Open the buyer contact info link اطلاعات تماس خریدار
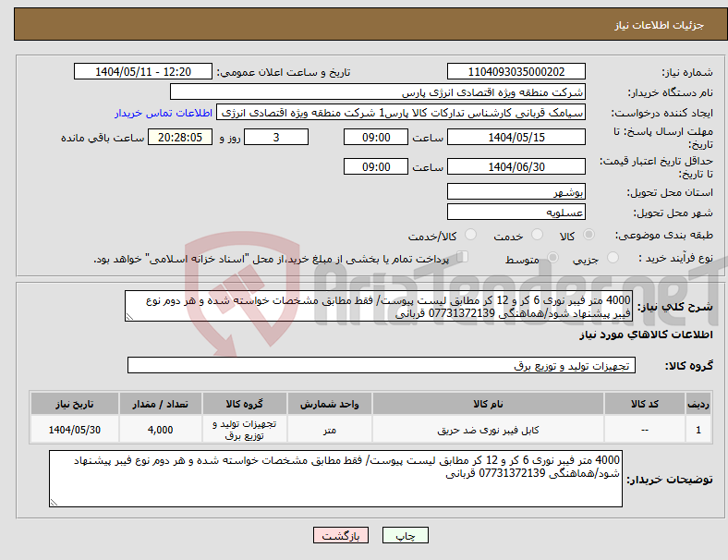728x560 pixels. [x=164, y=113]
